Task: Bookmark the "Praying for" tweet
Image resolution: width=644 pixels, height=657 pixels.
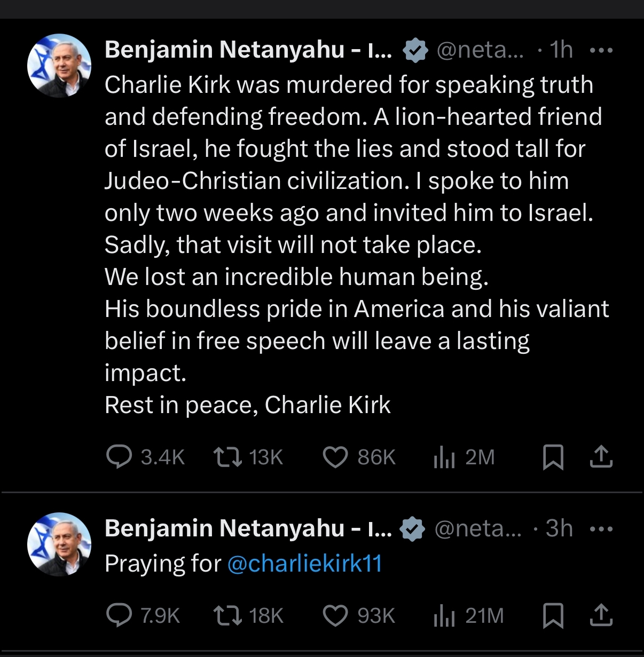Action: coord(553,615)
